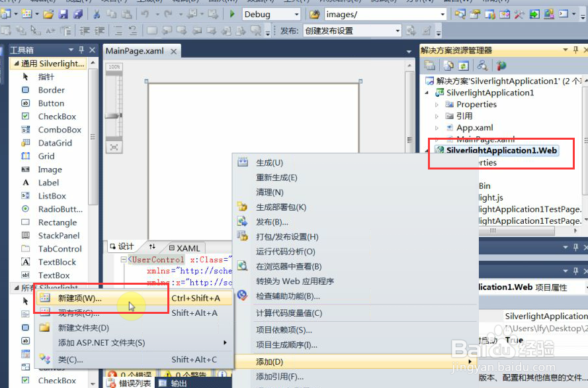This screenshot has width=588, height=388.
Task: Click the green arrow Start Page icon
Action: point(534,15)
